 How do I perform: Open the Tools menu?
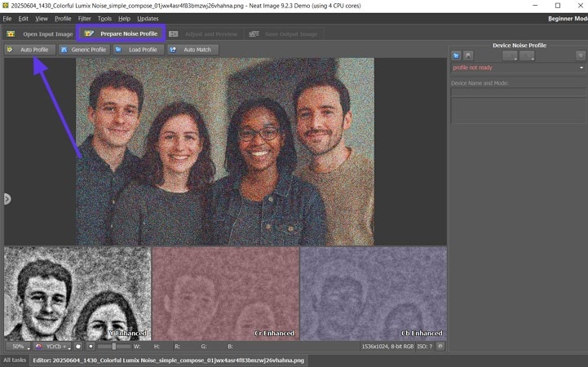(104, 19)
